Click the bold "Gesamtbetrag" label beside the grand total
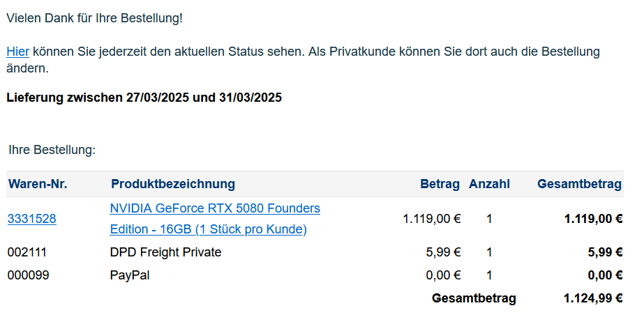The height and width of the screenshot is (331, 644). [474, 298]
